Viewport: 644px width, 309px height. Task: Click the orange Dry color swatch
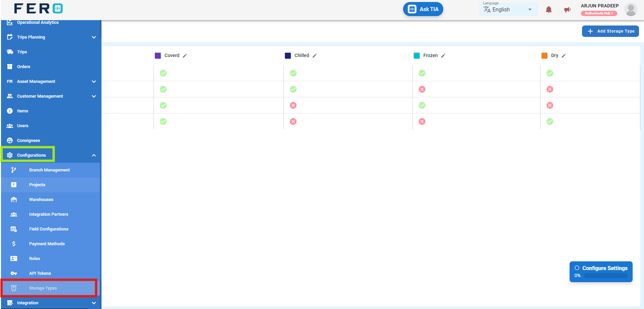point(544,56)
